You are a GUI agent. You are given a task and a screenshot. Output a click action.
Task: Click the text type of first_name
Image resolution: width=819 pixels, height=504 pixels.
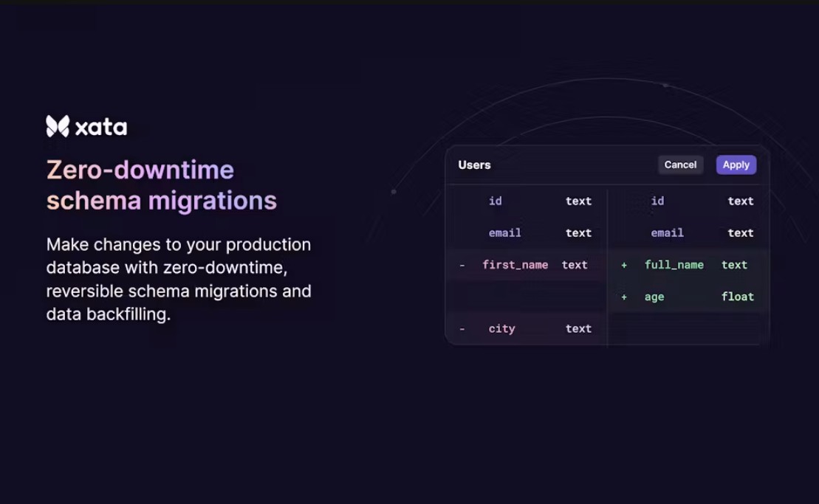(x=575, y=265)
